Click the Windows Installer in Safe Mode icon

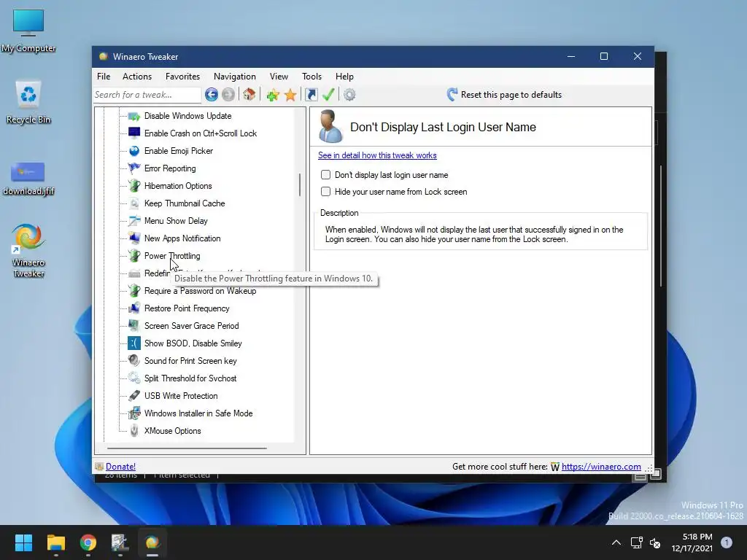(134, 413)
